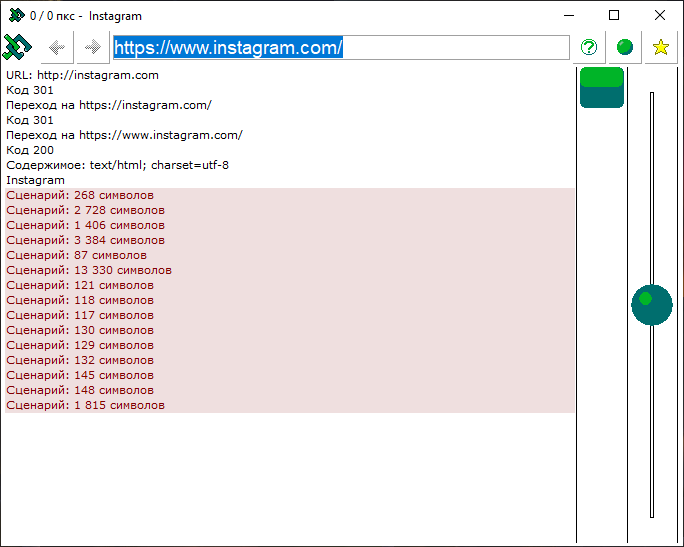
Task: Open favorites with the yellow star icon
Action: point(661,47)
